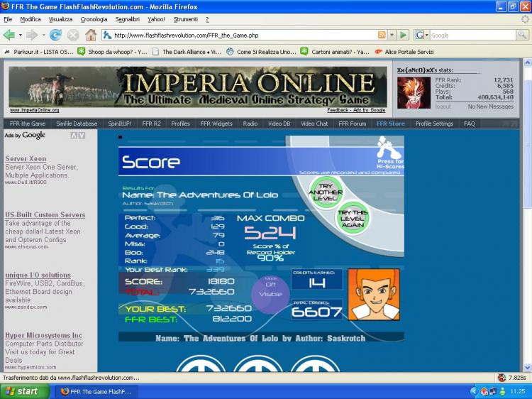Open the Profiles tab
The height and width of the screenshot is (399, 532).
pyautogui.click(x=180, y=124)
